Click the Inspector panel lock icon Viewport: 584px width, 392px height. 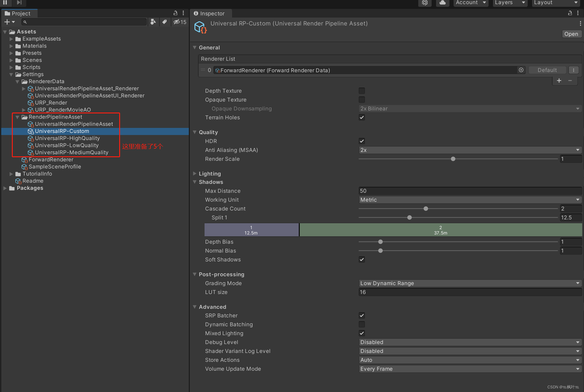click(570, 13)
